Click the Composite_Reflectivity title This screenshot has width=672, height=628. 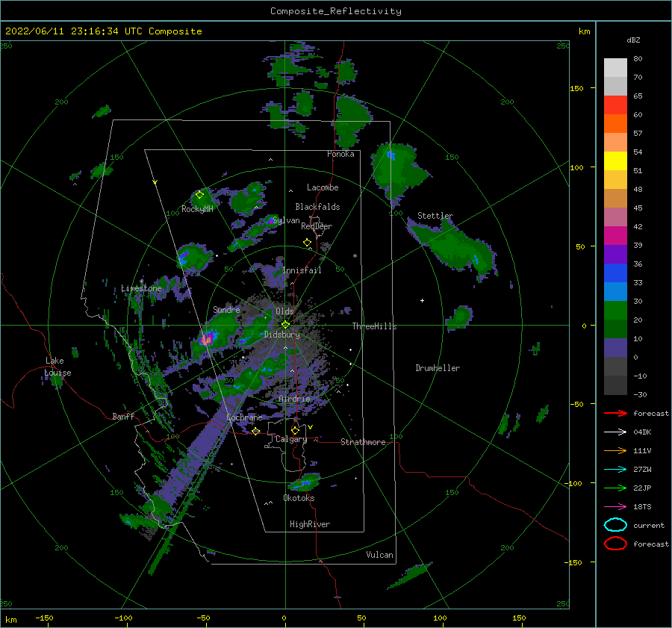click(x=336, y=11)
